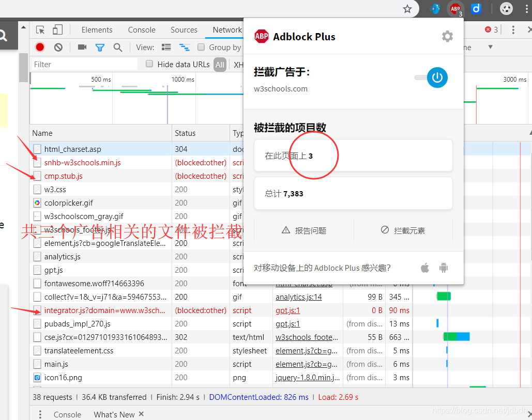
Task: Switch to What's New drawer tab
Action: coord(114,415)
